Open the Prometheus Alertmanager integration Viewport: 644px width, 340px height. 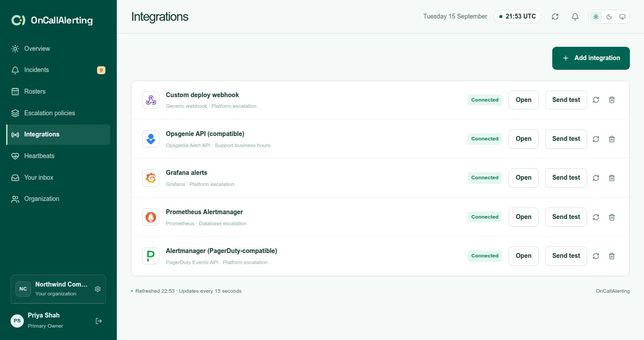pyautogui.click(x=524, y=217)
